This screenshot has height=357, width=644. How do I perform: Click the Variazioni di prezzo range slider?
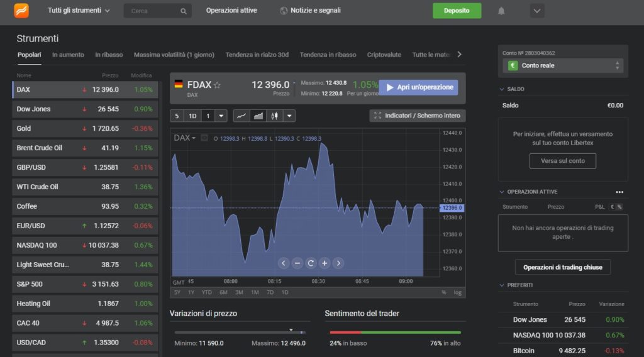click(x=240, y=332)
